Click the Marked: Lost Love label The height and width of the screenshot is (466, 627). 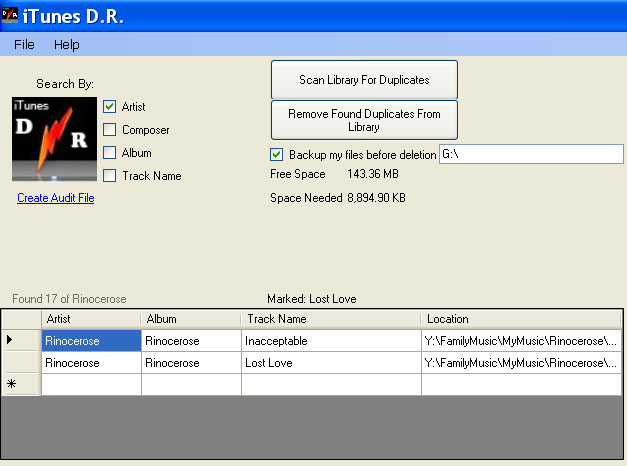(312, 299)
